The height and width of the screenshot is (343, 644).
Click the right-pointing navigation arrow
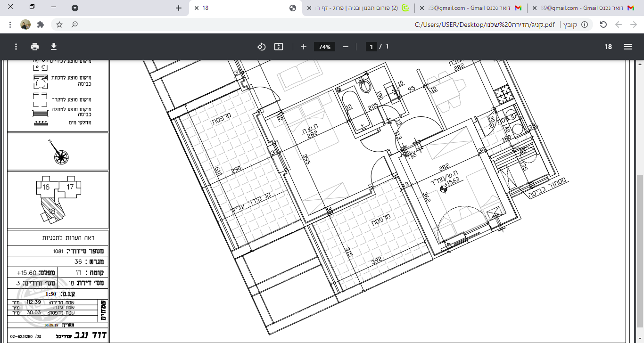[x=634, y=24]
